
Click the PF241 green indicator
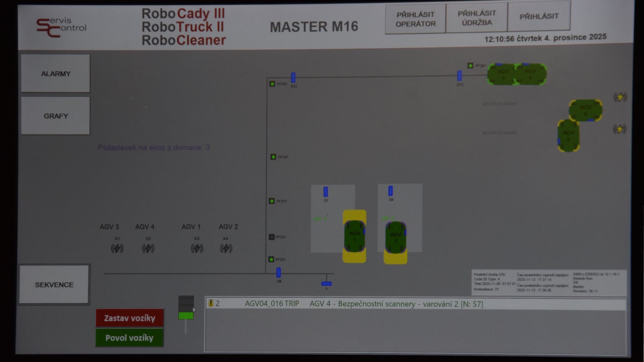click(273, 157)
